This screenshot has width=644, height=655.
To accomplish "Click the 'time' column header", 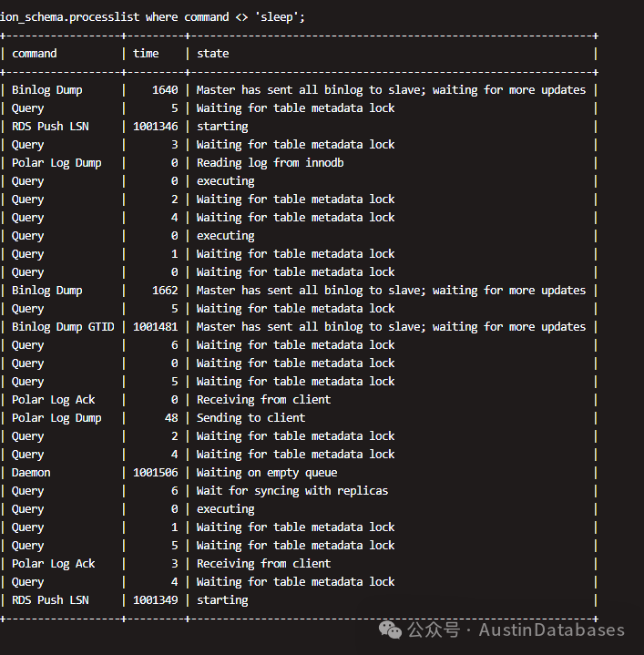I will point(146,54).
